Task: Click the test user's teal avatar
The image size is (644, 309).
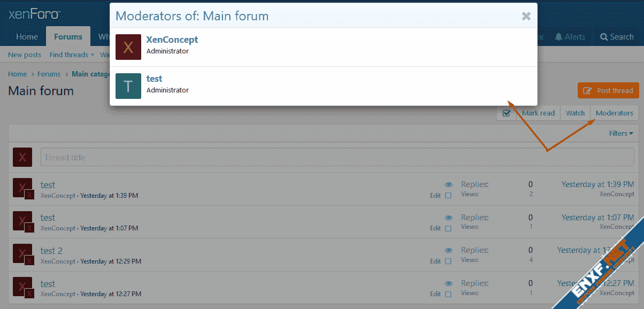Action: (128, 86)
